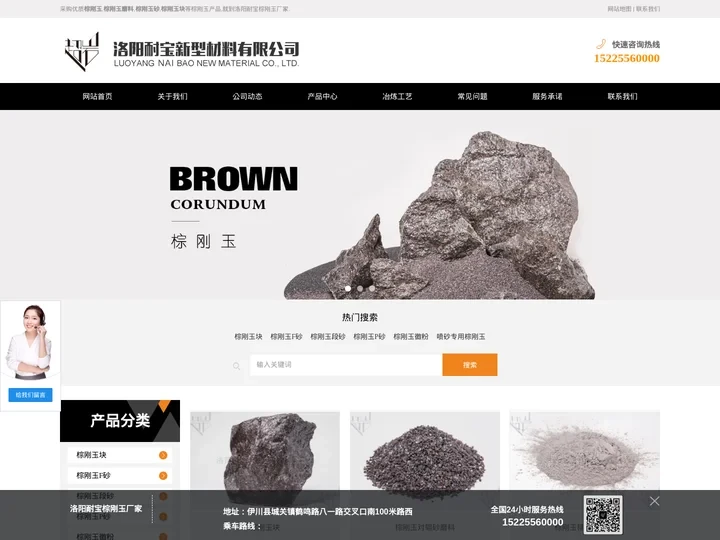Click the magnifier icon beside search box

pos(236,366)
